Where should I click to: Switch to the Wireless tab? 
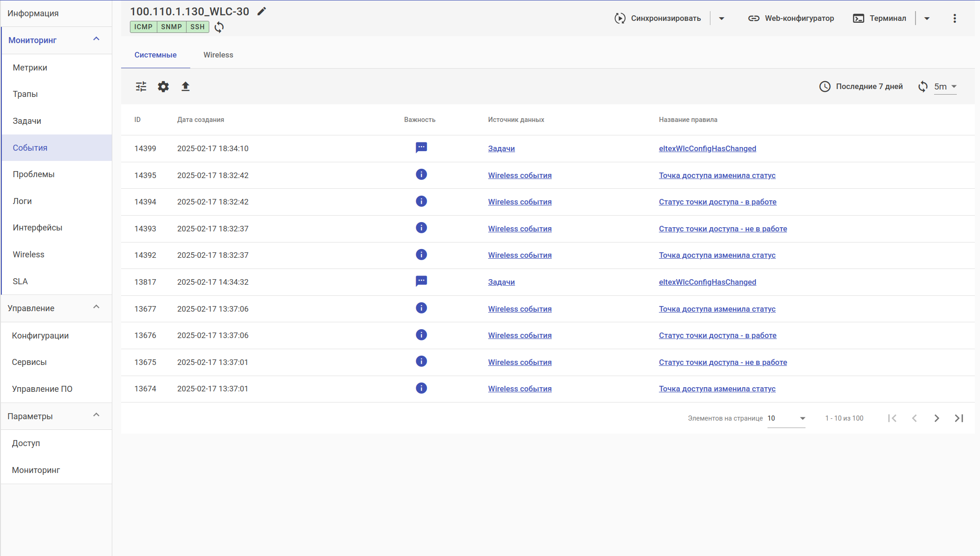coord(218,55)
